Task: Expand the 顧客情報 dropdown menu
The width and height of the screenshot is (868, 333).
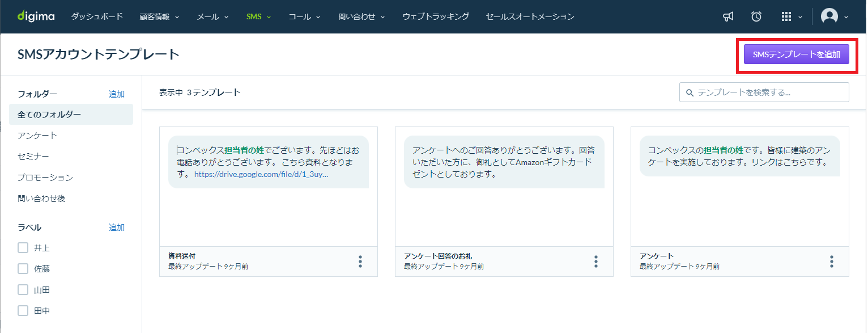Action: pos(159,16)
